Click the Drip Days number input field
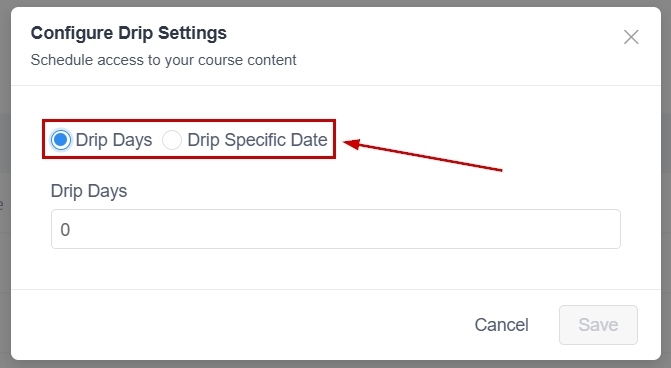Image resolution: width=671 pixels, height=368 pixels. pos(336,229)
